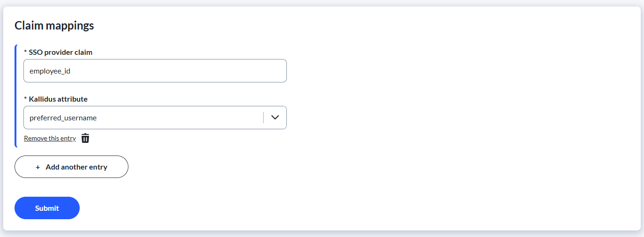Click the required asterisk by SSO provider claim
The width and height of the screenshot is (644, 237).
(25, 52)
